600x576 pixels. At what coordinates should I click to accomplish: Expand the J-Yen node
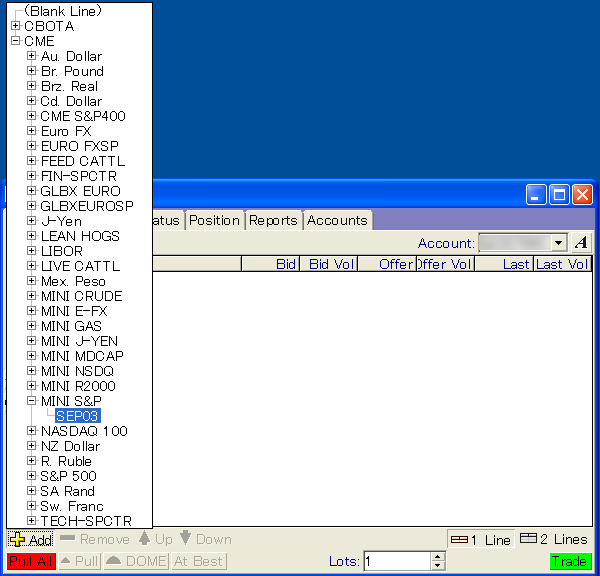coord(32,221)
